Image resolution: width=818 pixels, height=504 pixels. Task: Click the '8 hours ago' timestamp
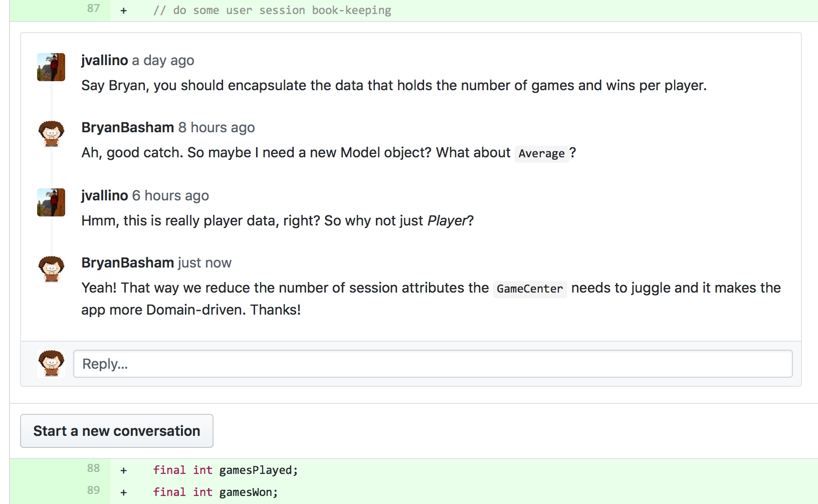pyautogui.click(x=217, y=127)
